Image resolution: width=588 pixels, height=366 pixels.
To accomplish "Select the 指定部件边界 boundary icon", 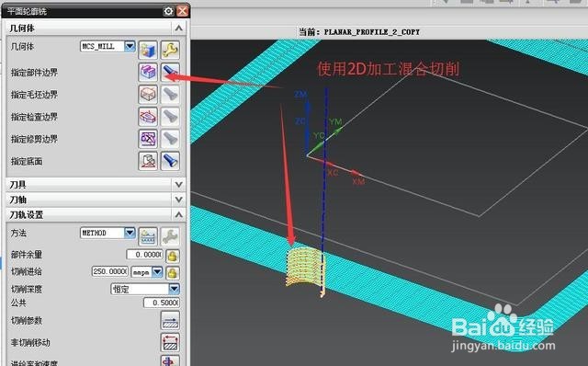I will click(x=148, y=72).
